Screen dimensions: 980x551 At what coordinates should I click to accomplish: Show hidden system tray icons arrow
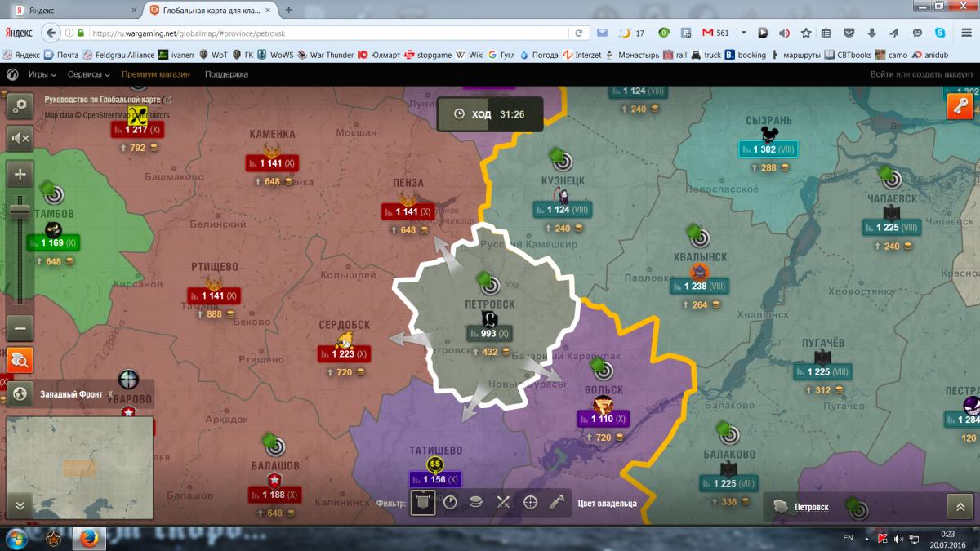(x=867, y=539)
